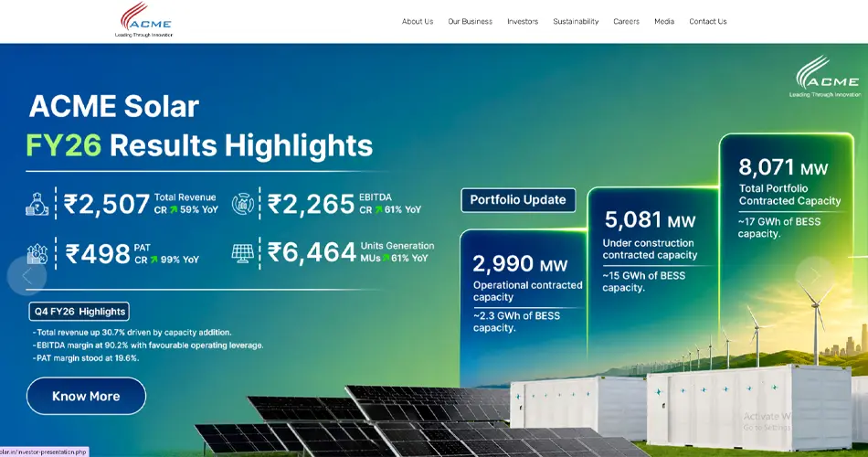This screenshot has height=457, width=868.
Task: Click the green arrow beside 99% YoY
Action: 153,260
